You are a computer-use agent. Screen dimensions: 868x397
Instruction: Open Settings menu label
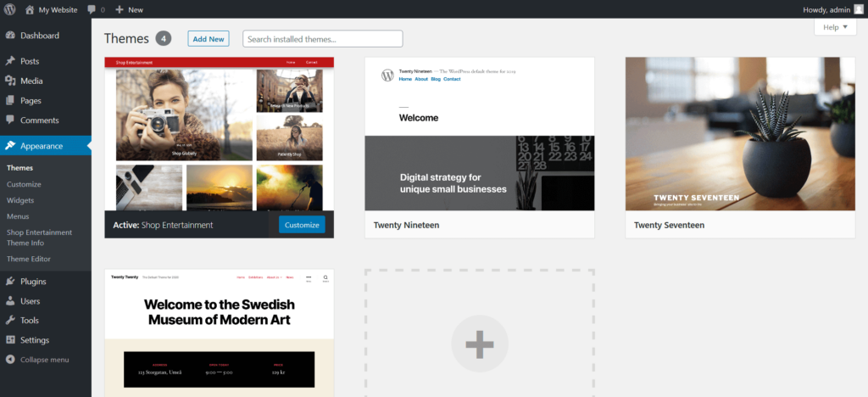click(x=35, y=340)
